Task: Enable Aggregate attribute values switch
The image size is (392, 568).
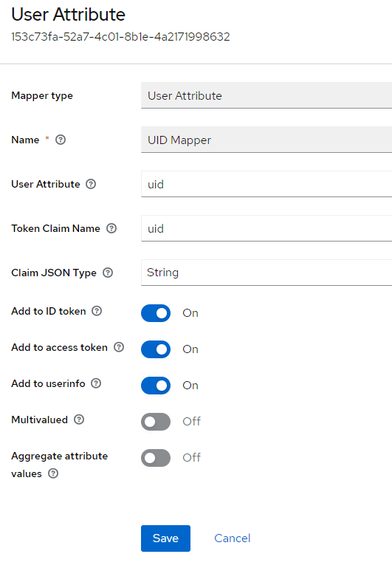Action: [156, 458]
